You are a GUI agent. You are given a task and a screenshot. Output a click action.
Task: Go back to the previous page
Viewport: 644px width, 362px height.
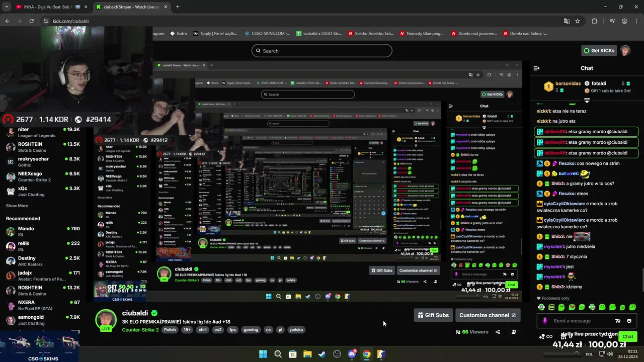pyautogui.click(x=7, y=21)
